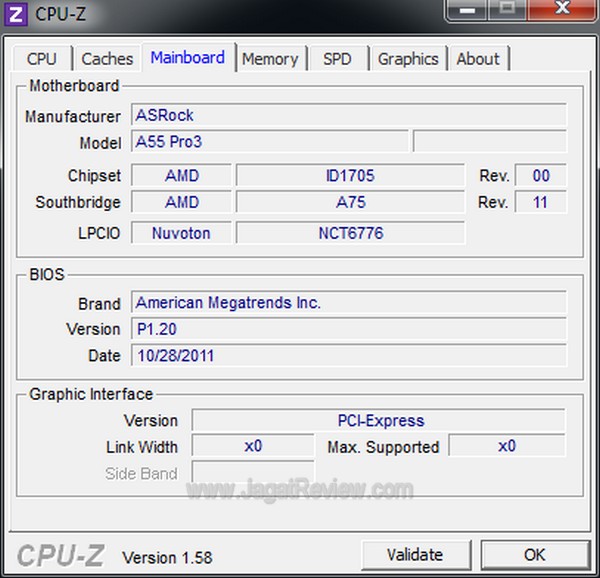Image resolution: width=600 pixels, height=578 pixels.
Task: Click the LPCIO value NCT6776
Action: point(350,233)
